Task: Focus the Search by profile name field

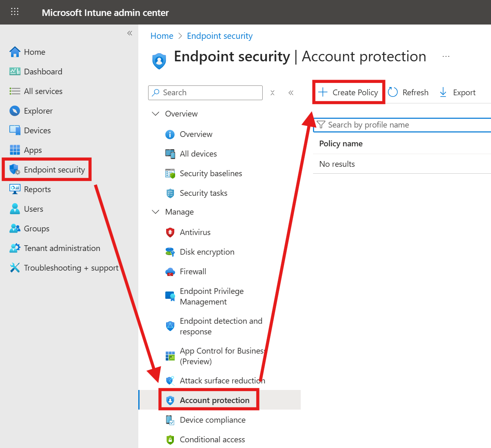Action: point(402,125)
